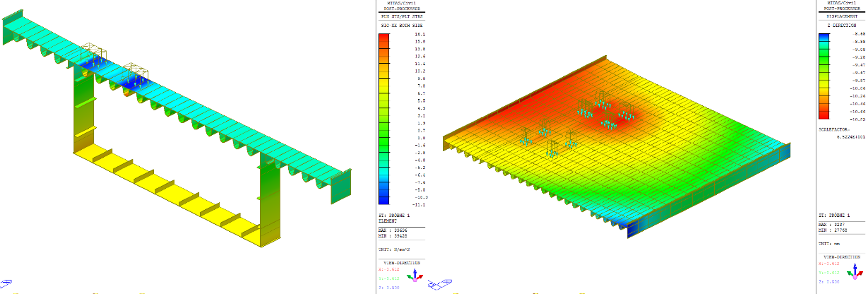868x294 pixels.
Task: Click the blue plan-view wireframe icon under the deck view
Action: (440, 284)
